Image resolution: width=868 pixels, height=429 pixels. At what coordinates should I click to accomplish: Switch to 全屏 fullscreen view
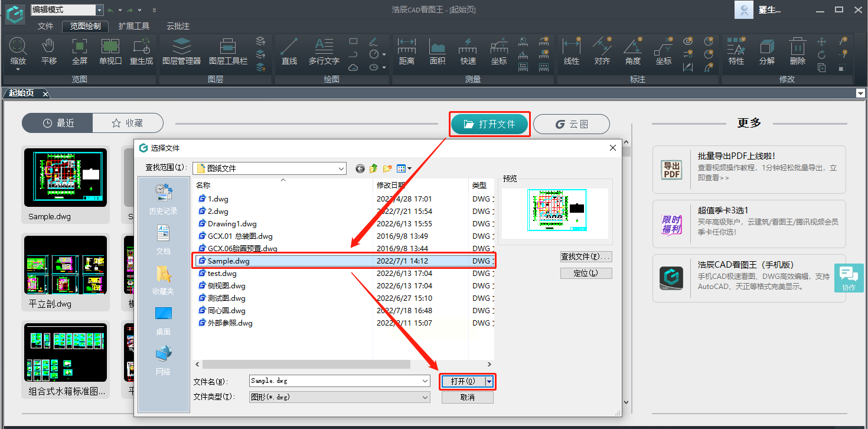click(x=80, y=51)
